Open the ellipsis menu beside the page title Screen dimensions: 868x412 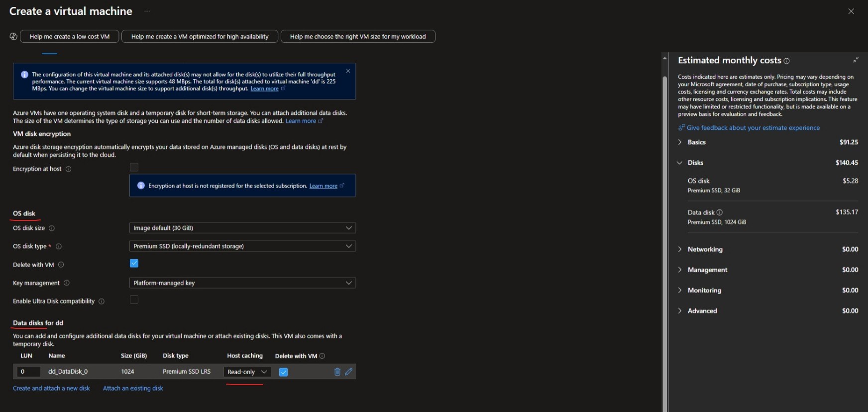[x=147, y=11]
